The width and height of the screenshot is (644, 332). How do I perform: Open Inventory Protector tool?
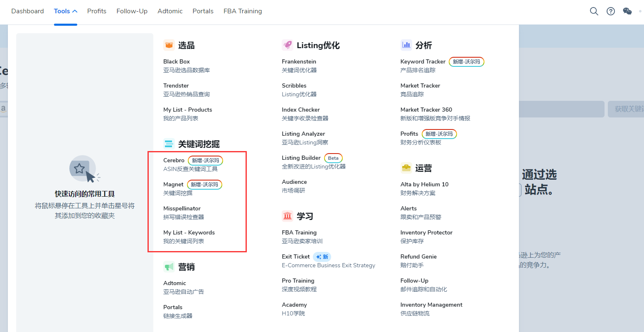tap(426, 232)
